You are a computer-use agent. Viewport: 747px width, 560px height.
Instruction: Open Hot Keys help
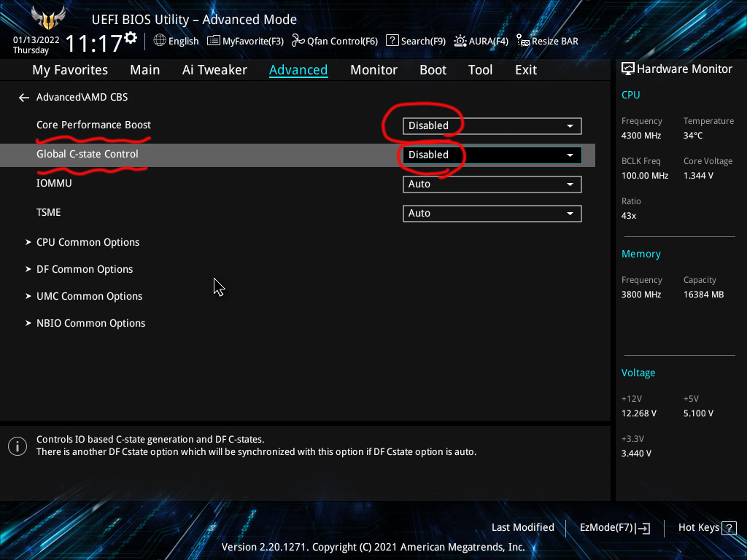point(707,528)
